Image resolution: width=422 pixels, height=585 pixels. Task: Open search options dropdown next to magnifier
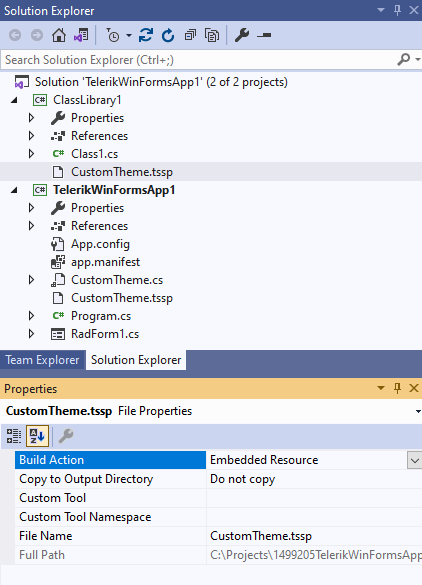[x=418, y=60]
